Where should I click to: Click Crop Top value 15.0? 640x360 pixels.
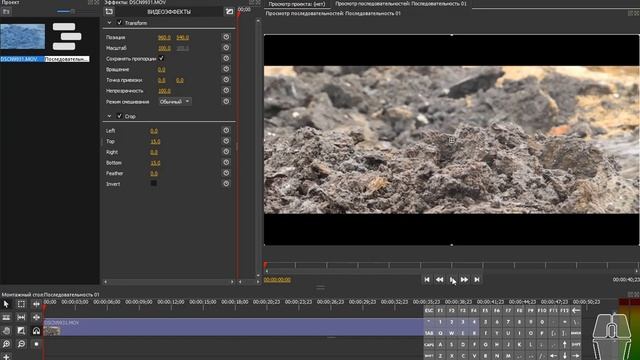[155, 142]
